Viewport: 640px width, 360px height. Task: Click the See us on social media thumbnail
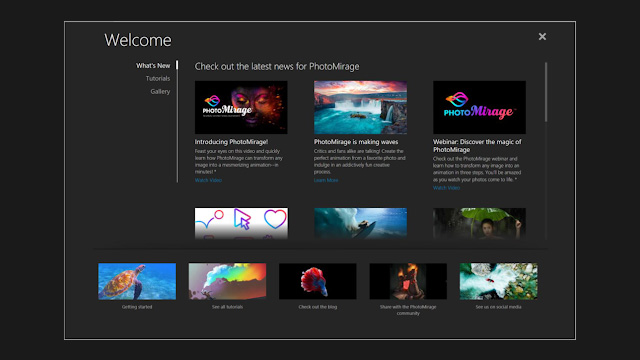498,281
